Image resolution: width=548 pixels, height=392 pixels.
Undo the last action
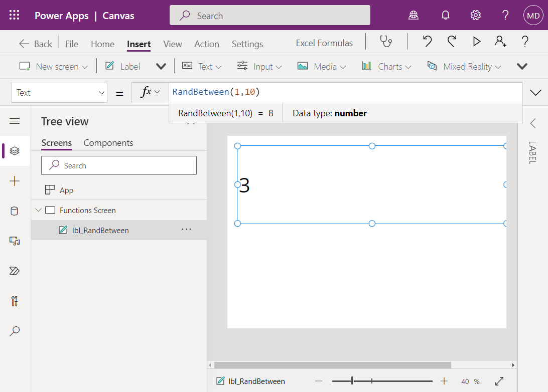[x=427, y=42]
